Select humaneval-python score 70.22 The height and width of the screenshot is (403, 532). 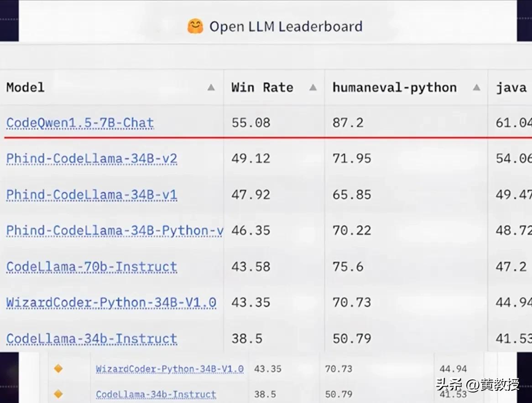click(x=352, y=231)
